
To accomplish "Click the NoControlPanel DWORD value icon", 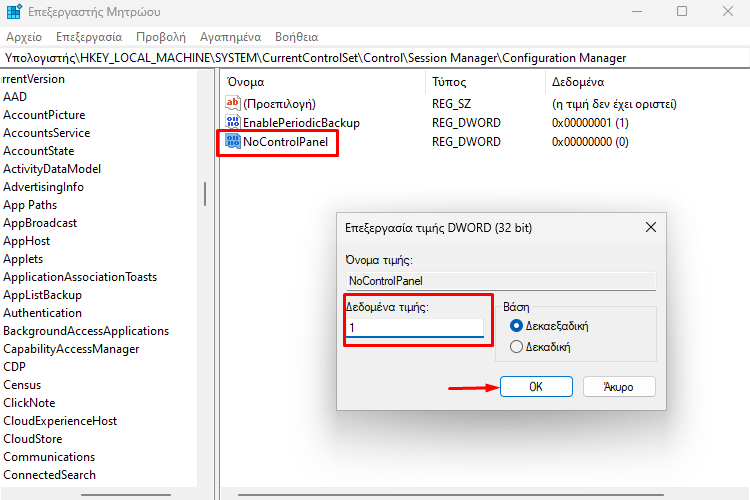I will pos(232,141).
